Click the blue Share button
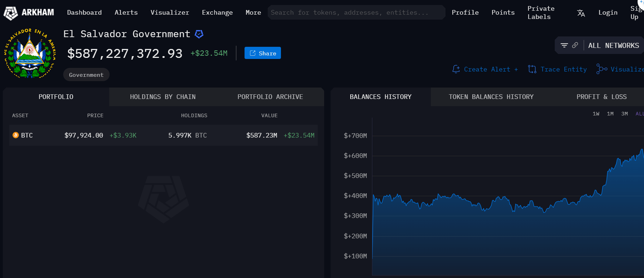Image resolution: width=644 pixels, height=278 pixels. (263, 53)
